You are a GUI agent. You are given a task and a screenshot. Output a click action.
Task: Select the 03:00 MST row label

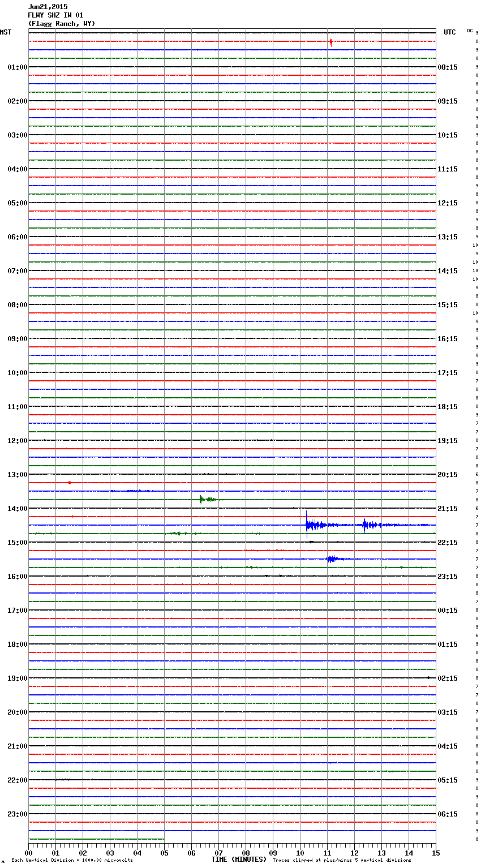[18, 135]
